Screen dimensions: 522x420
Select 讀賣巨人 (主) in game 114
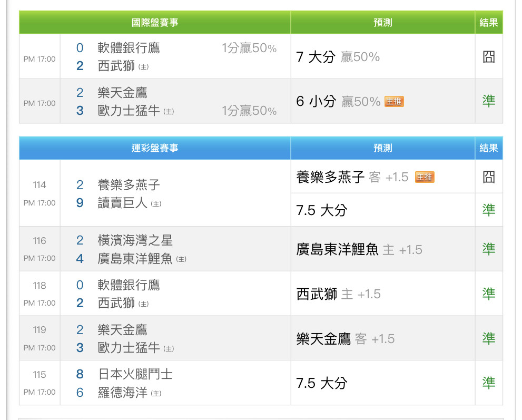click(130, 203)
